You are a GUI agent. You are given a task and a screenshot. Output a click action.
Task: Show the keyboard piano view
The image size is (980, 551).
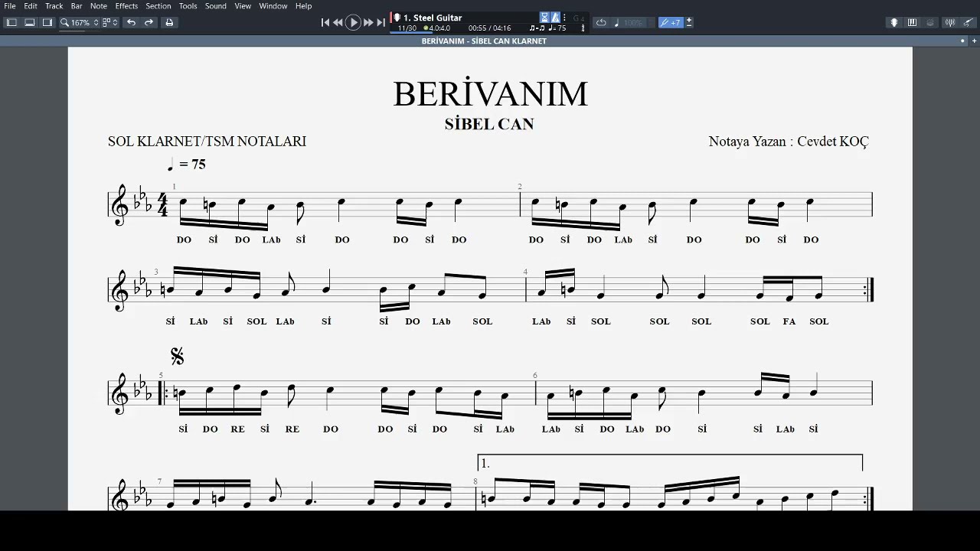(x=912, y=23)
